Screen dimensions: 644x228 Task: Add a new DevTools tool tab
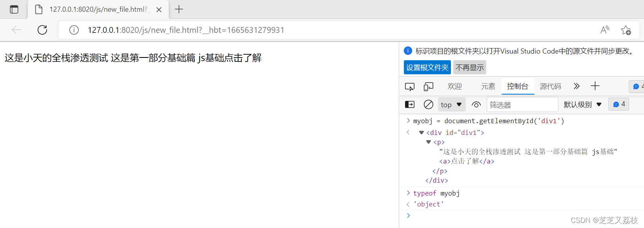pos(595,86)
